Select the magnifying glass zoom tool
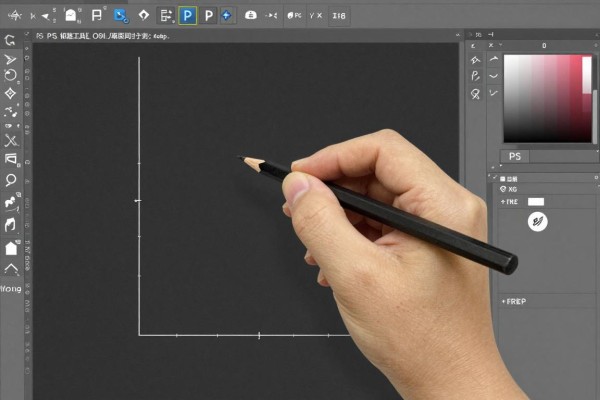 coord(11,180)
